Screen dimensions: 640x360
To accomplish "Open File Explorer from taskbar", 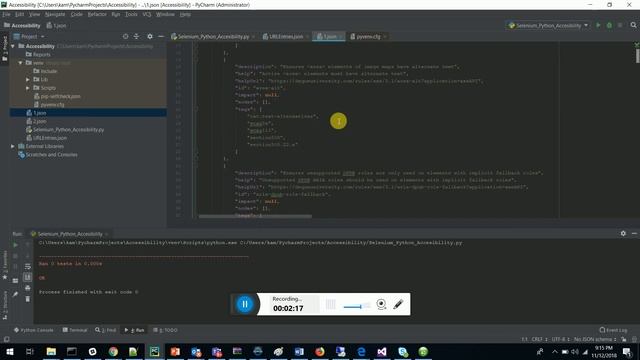I will (x=51, y=351).
